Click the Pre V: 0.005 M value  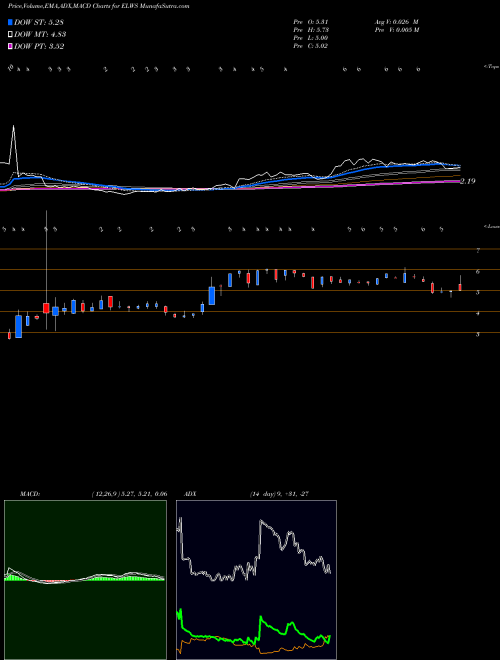tap(396, 30)
